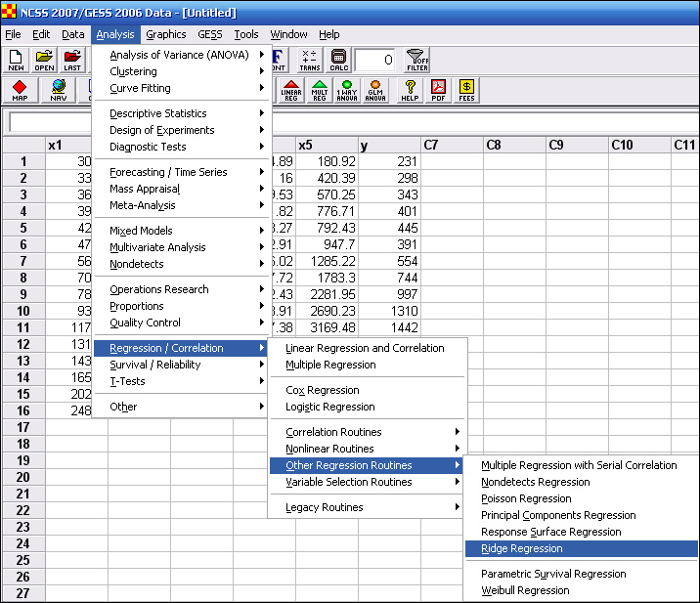Click the numeric input field showing 0
700x603 pixels.
click(x=375, y=61)
